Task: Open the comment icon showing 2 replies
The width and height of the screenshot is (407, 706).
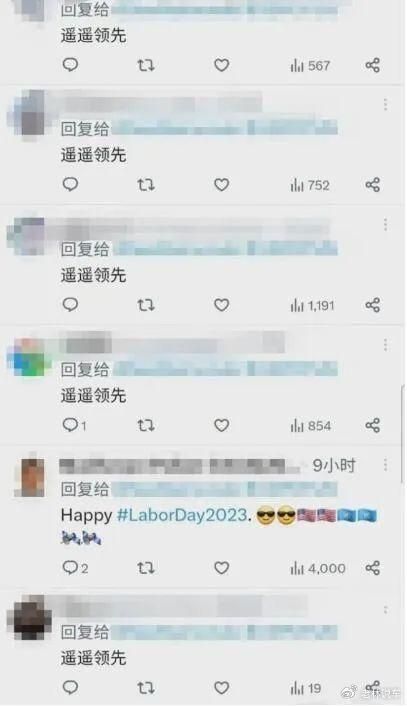Action: tap(75, 568)
